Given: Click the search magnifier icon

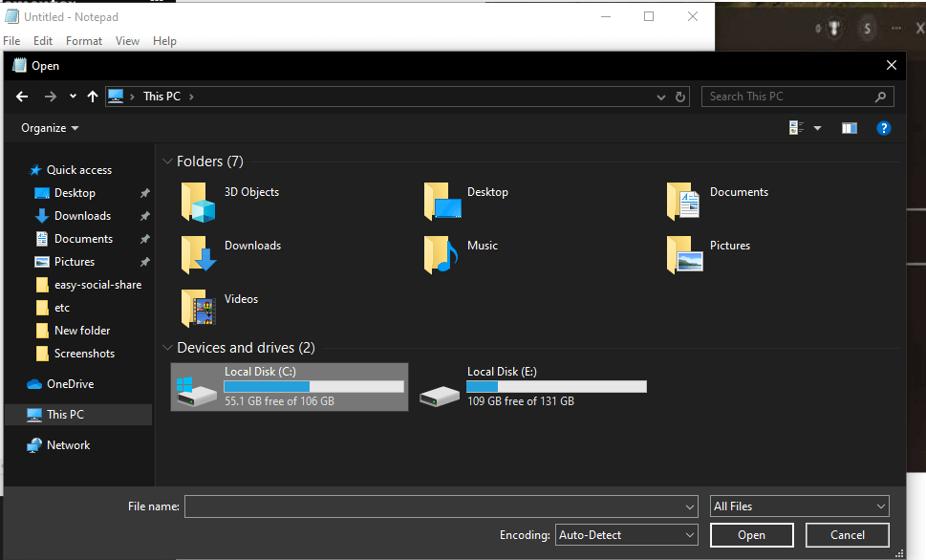Looking at the screenshot, I should [880, 97].
